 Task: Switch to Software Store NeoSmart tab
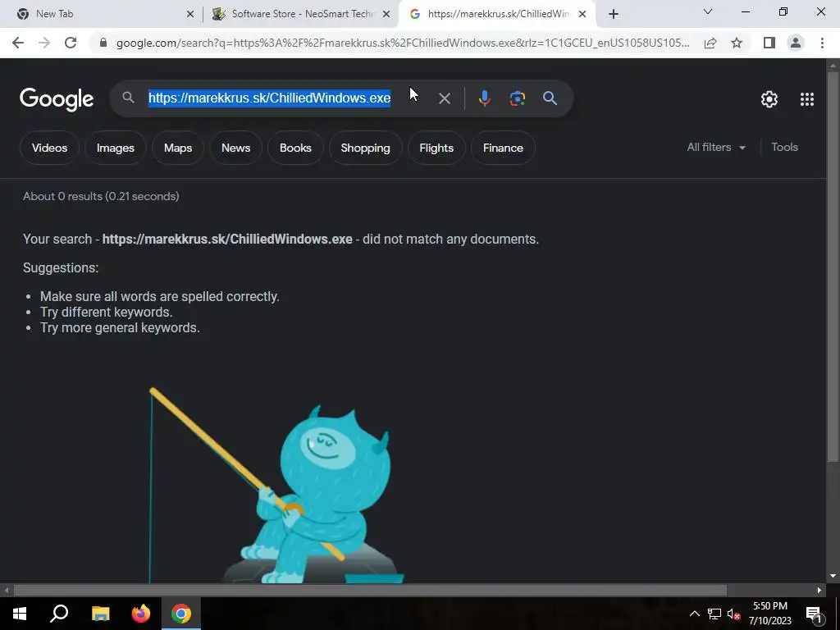coord(301,14)
